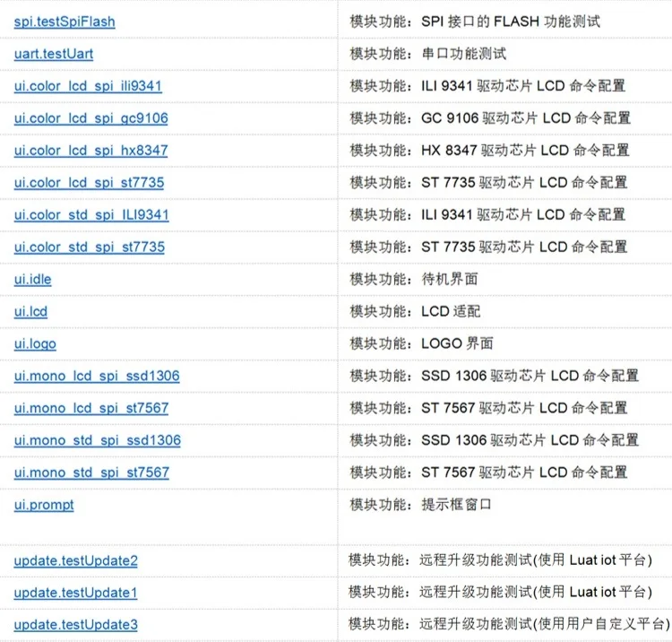Viewport: 672px width, 642px height.
Task: Click the '待机界面' description text
Action: [x=450, y=279]
